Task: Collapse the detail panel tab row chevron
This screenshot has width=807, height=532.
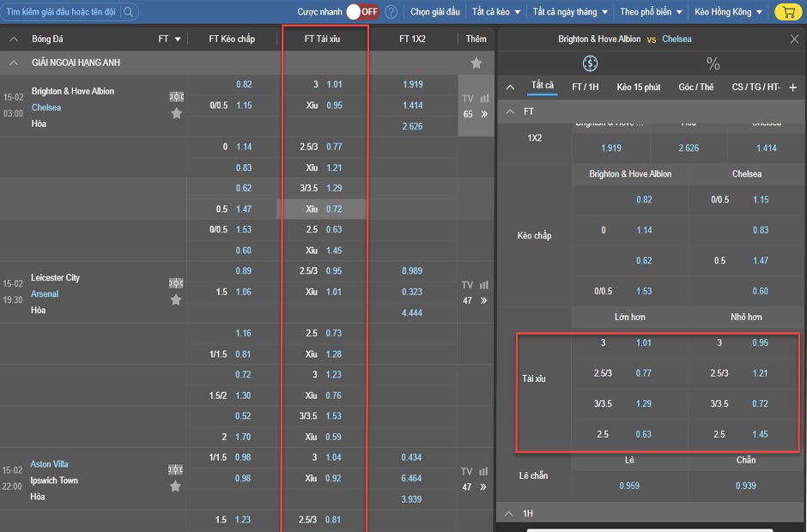Action: (x=510, y=87)
